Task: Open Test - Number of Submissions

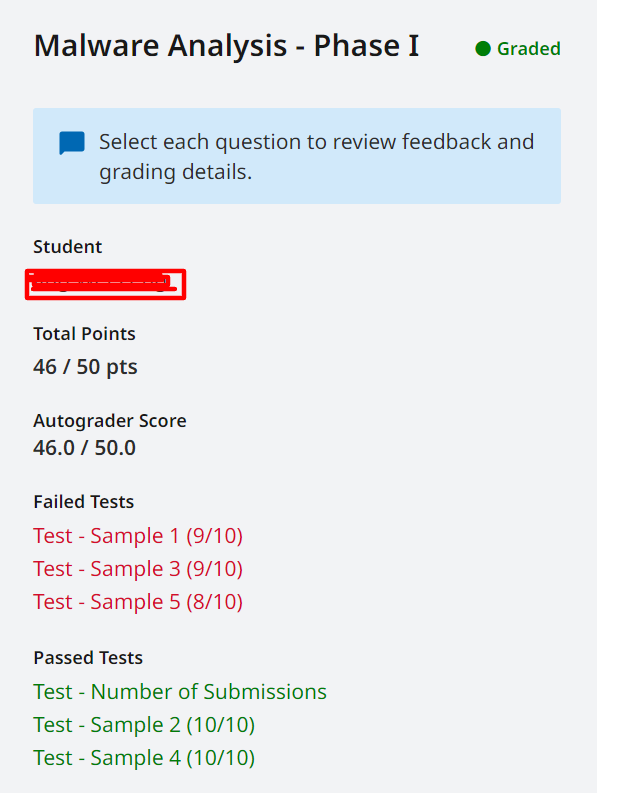Action: (x=180, y=692)
